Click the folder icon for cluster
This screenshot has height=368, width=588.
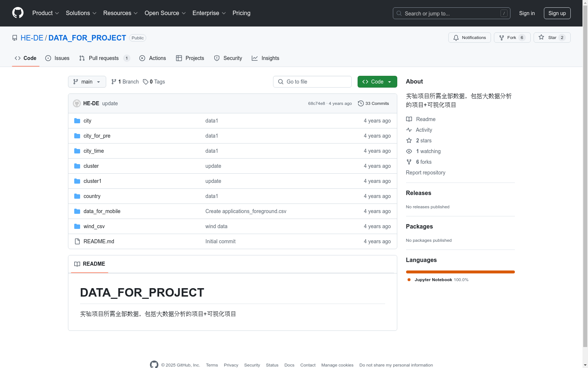(77, 166)
